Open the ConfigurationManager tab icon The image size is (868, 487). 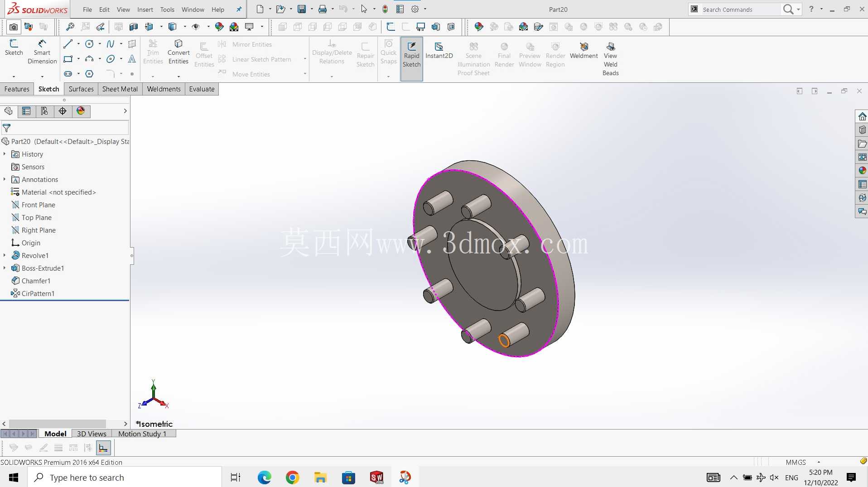(44, 111)
